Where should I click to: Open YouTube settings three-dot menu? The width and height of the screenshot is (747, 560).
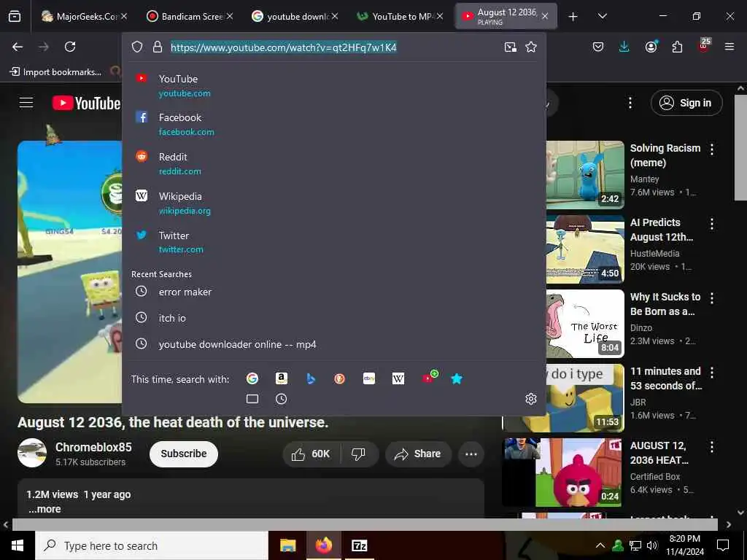click(630, 103)
